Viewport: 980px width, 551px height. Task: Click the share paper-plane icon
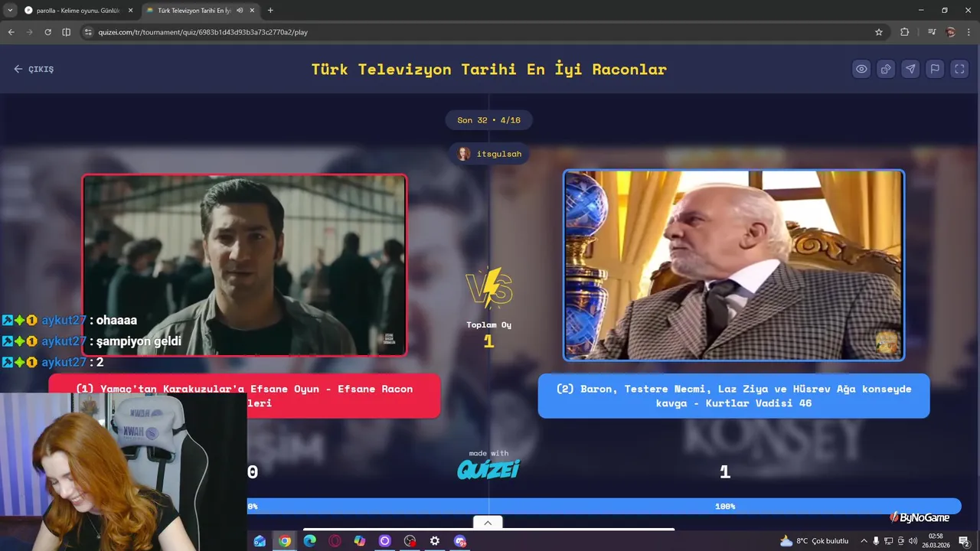pos(910,69)
